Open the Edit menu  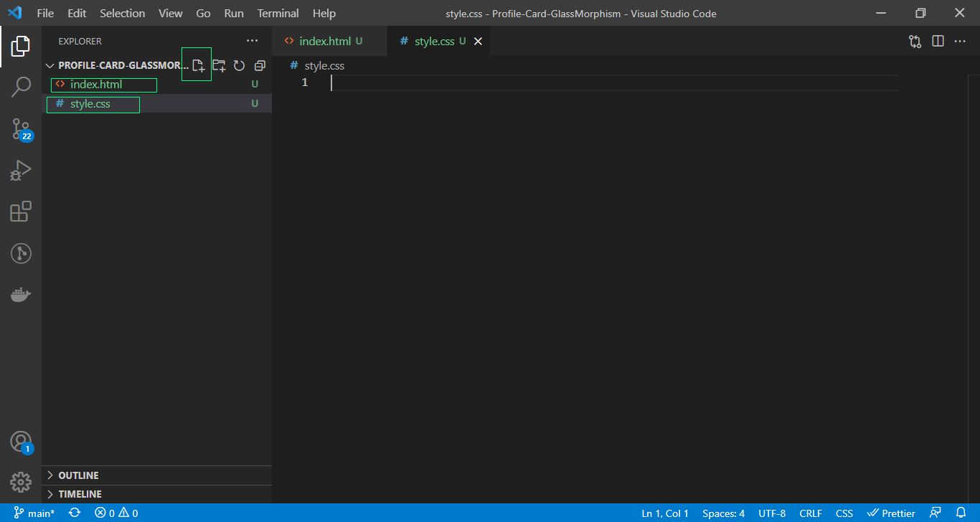(x=77, y=13)
